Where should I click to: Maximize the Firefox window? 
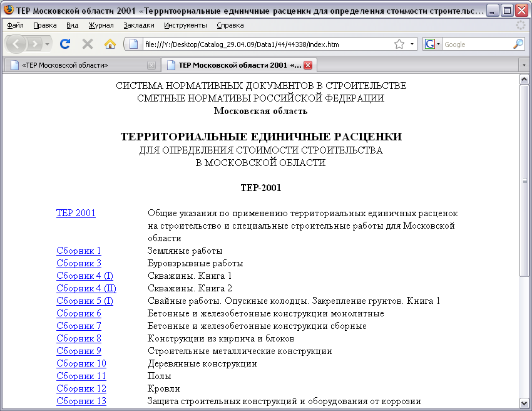click(507, 11)
